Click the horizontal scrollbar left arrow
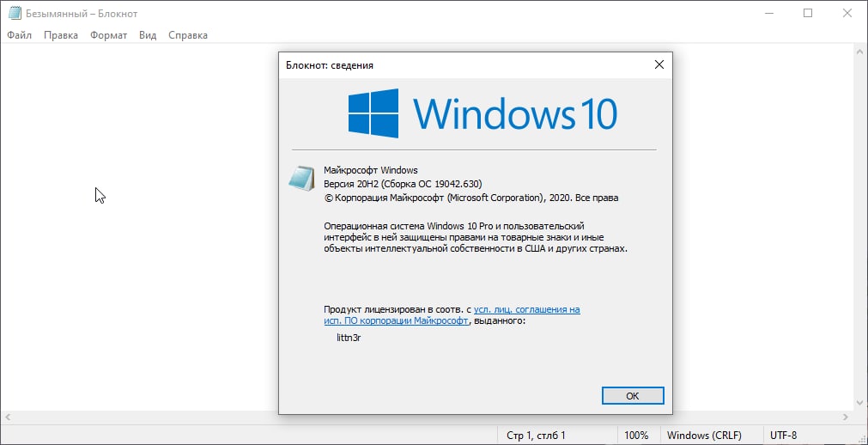 (7, 417)
